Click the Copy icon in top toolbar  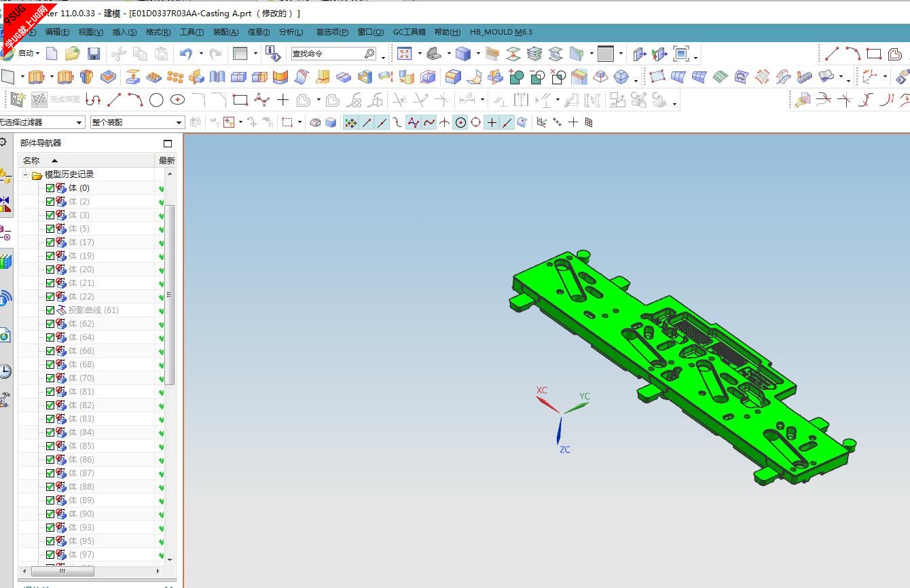pyautogui.click(x=140, y=54)
